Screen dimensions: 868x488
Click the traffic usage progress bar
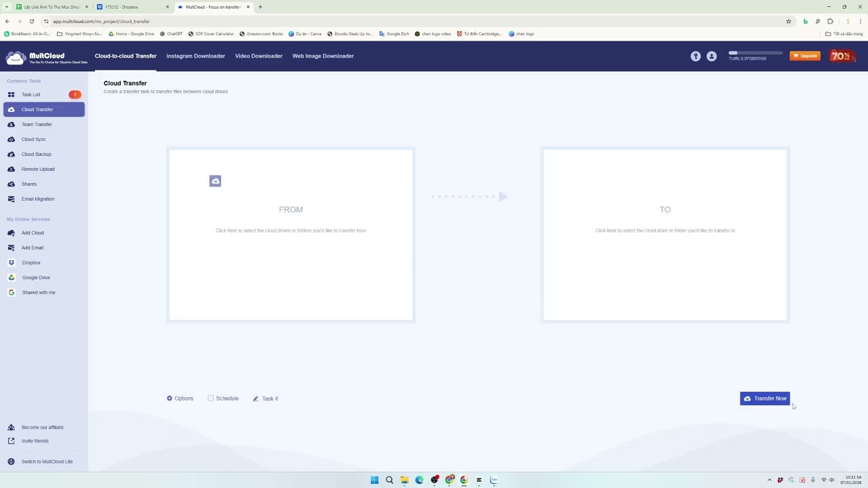tap(755, 53)
